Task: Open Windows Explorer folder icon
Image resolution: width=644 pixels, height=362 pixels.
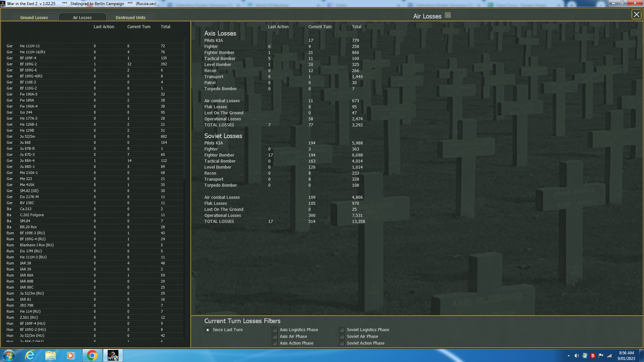Action: click(51, 355)
